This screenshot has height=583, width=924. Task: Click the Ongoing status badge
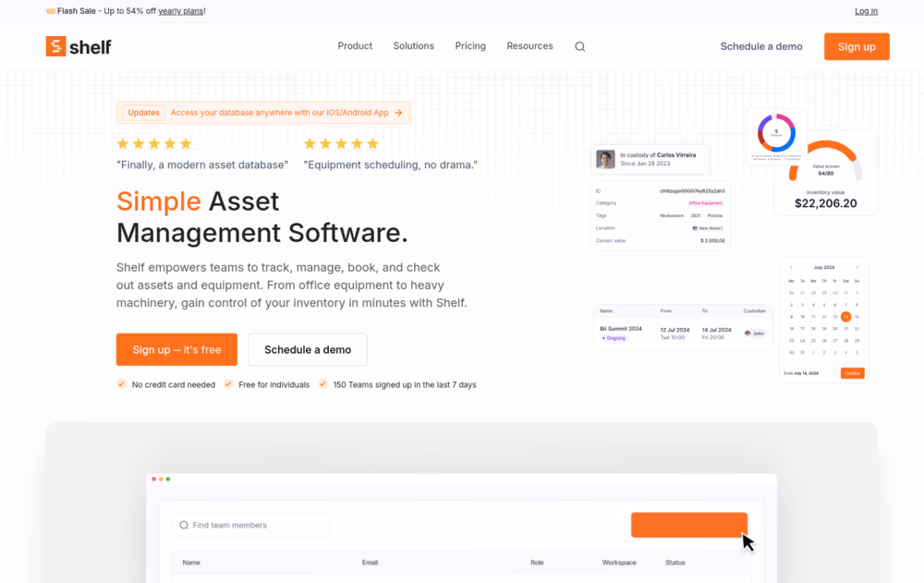[x=614, y=338]
